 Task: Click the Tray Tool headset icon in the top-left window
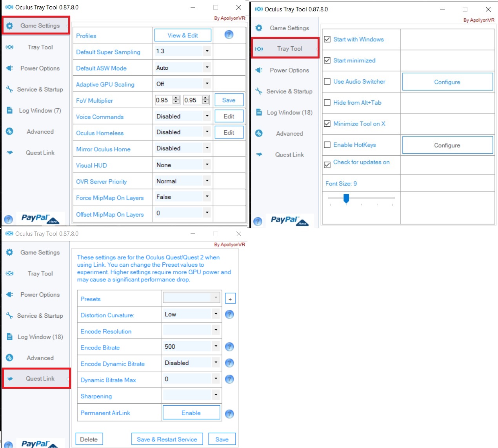click(x=9, y=47)
